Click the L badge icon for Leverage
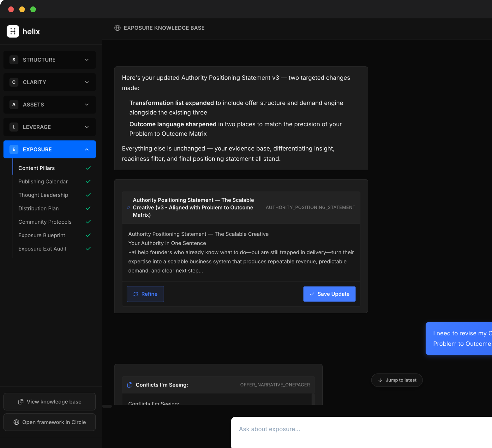 tap(14, 127)
